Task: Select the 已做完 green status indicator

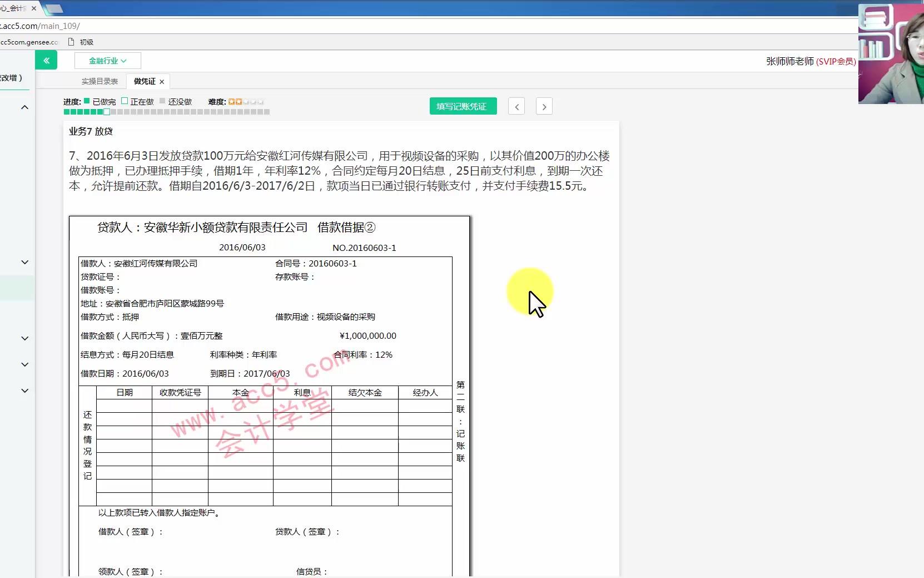Action: coord(87,101)
